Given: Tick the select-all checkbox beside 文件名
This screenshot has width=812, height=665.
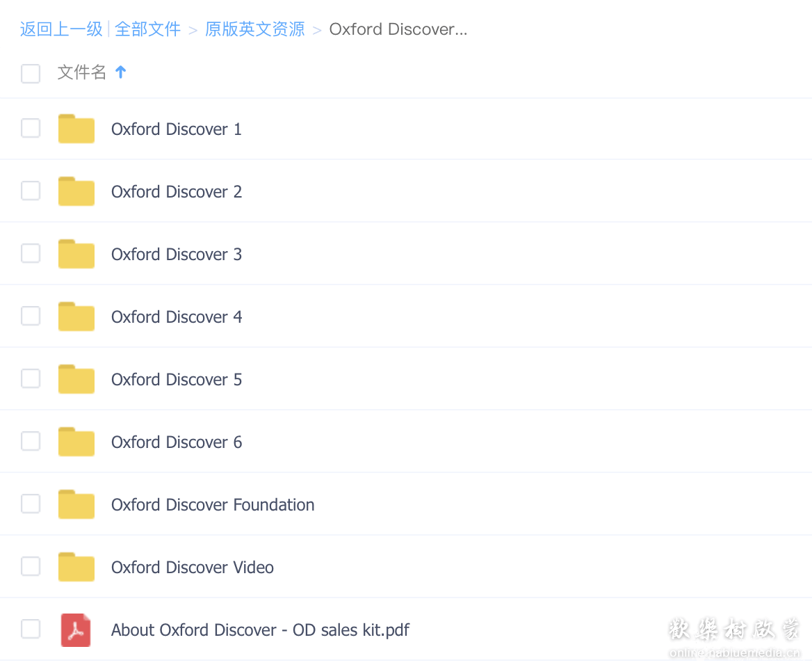Looking at the screenshot, I should [x=31, y=73].
